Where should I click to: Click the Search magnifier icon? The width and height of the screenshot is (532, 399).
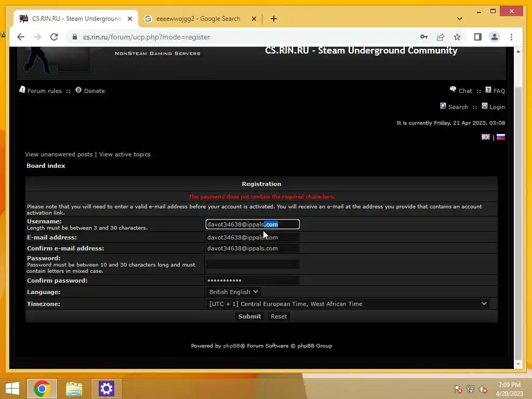coord(443,106)
